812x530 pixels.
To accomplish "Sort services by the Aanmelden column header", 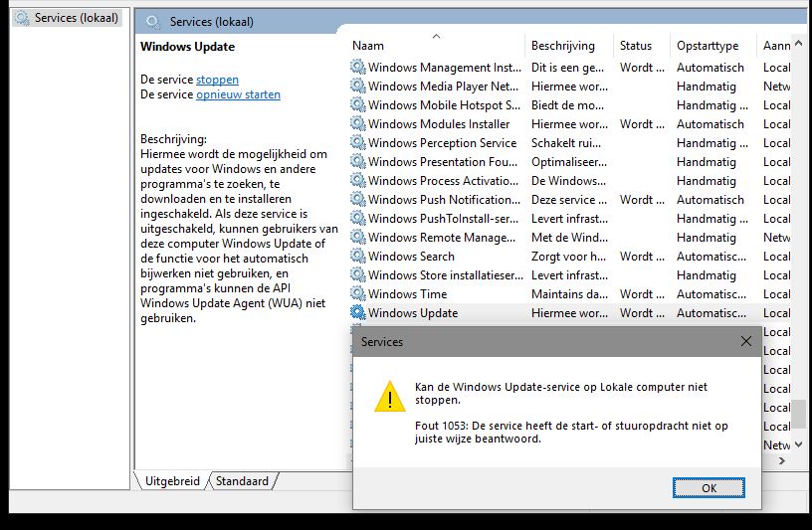I will tap(776, 46).
